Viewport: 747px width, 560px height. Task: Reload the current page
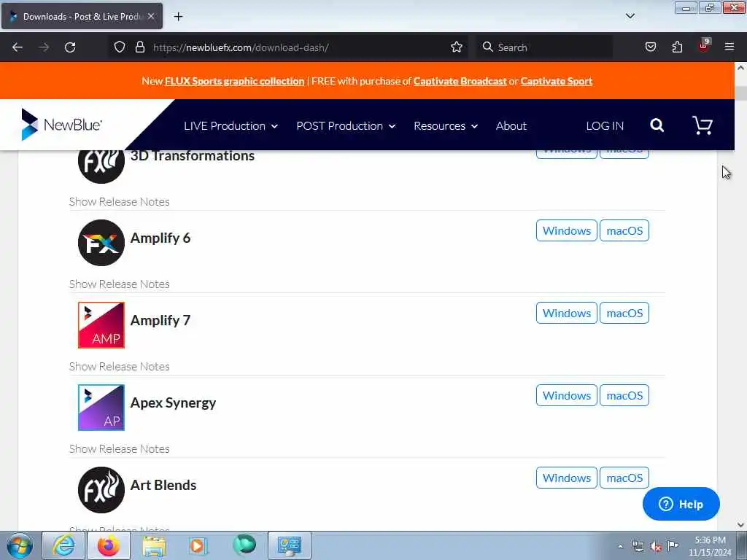[70, 47]
